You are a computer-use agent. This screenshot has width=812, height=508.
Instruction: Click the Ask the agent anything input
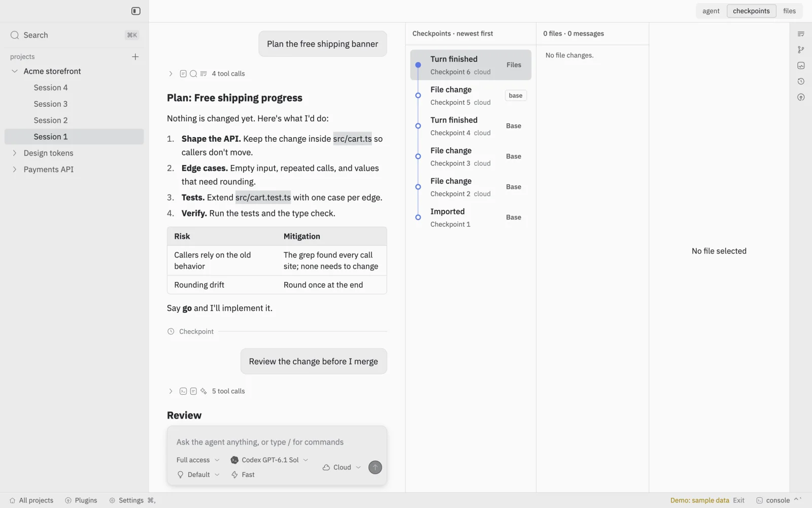(x=277, y=442)
